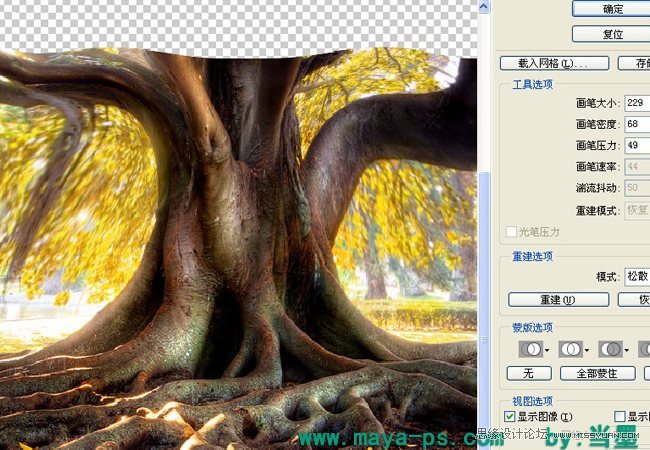Click the Subtract from Selection mask icon
The image size is (650, 450).
tap(608, 349)
